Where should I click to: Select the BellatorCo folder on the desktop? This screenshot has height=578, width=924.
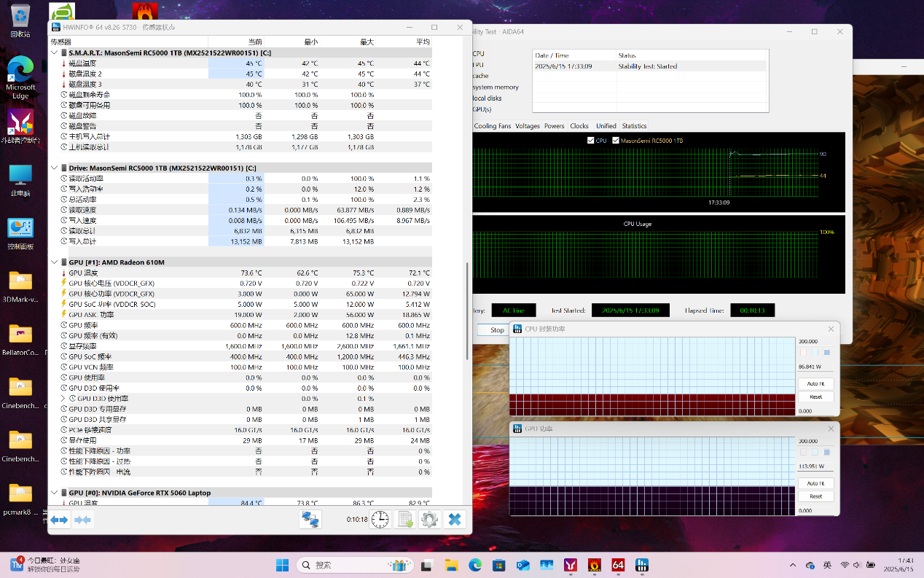click(x=20, y=340)
